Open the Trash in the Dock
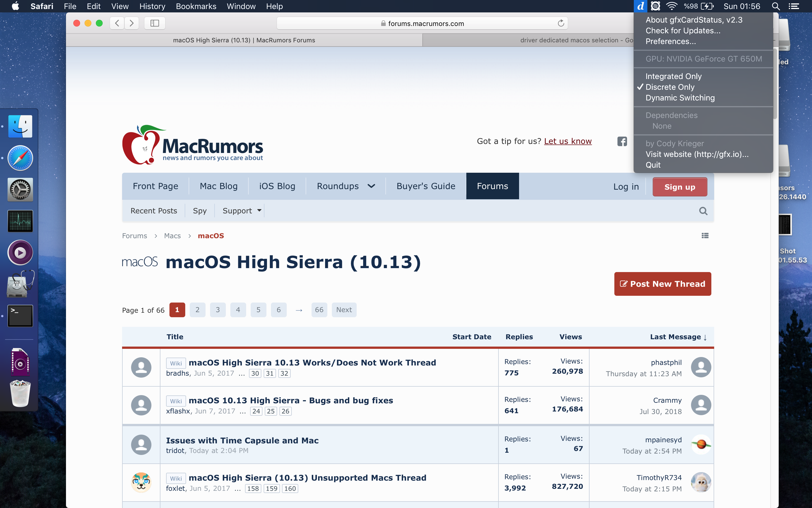 (x=20, y=393)
